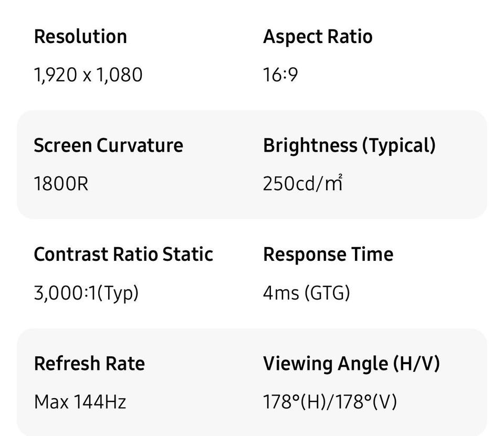Click the 4ms response time number
Viewport: 504px width, 436px height.
[x=281, y=293]
